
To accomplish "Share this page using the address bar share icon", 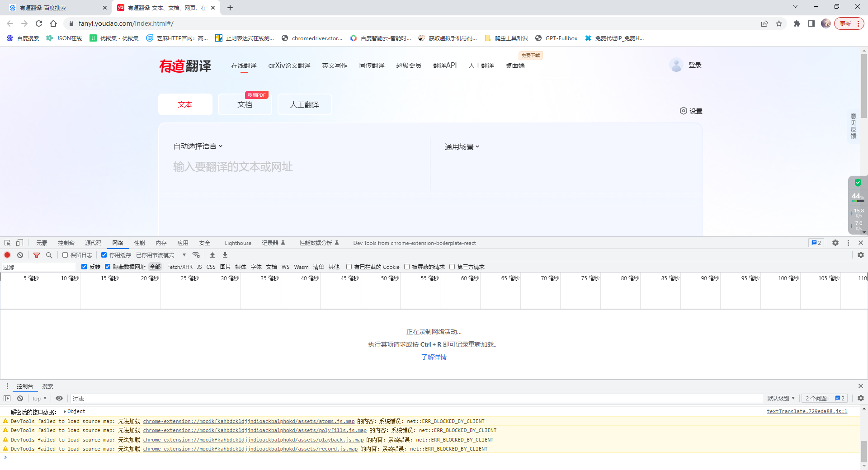I will pyautogui.click(x=764, y=23).
